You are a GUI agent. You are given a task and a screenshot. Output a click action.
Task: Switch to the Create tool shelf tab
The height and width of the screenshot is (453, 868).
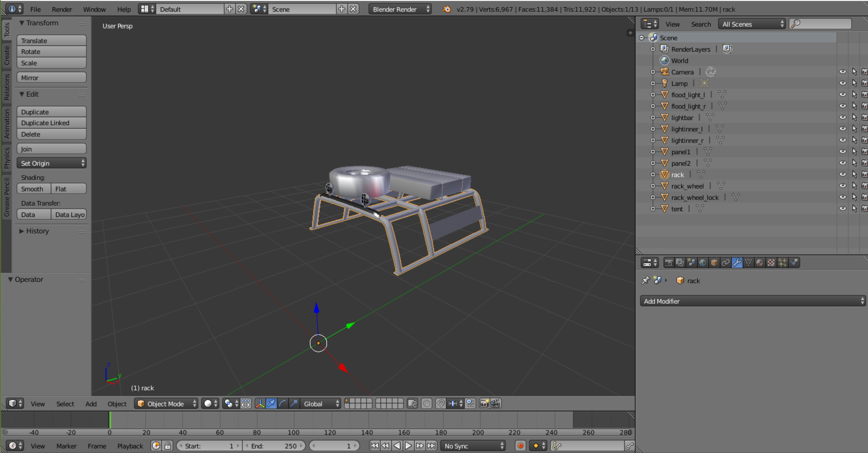tap(7, 56)
